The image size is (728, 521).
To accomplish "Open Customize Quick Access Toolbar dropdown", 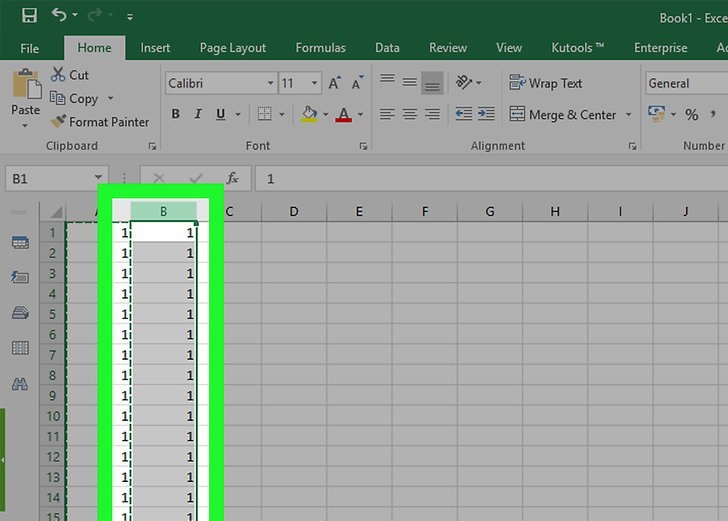I will [130, 17].
